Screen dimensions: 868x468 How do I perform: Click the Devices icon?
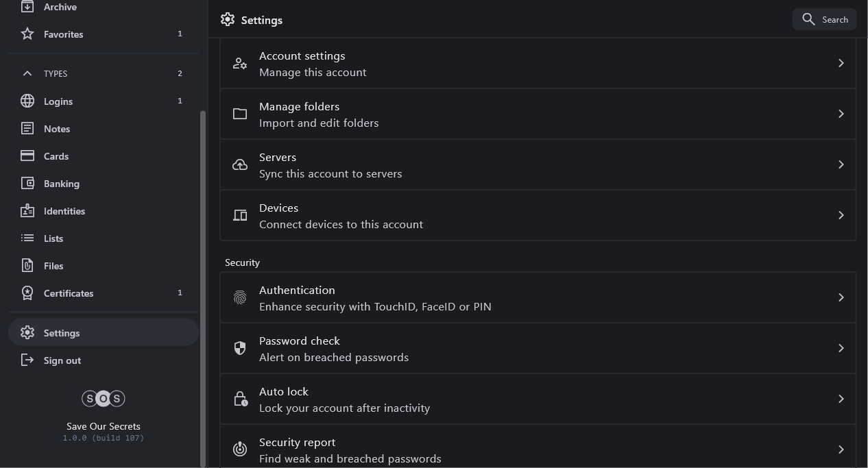point(240,216)
